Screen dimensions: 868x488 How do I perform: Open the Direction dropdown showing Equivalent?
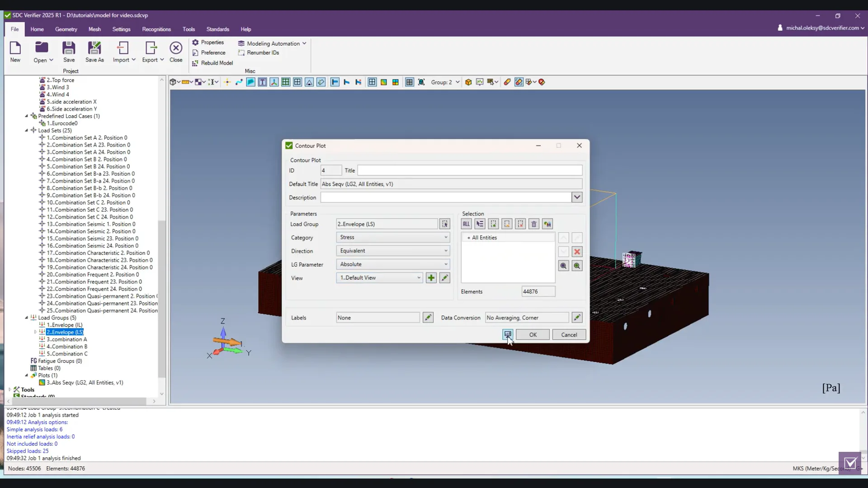point(393,251)
